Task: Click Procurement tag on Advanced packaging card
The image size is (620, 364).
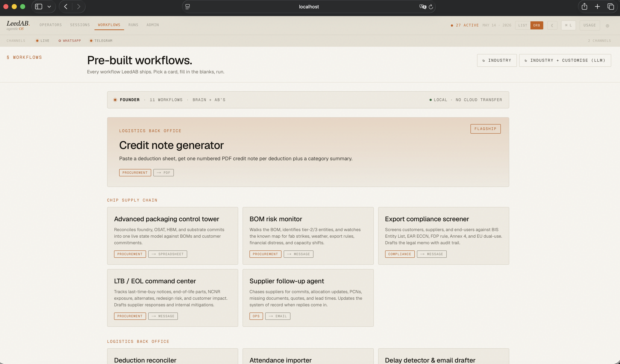Action: pos(130,254)
